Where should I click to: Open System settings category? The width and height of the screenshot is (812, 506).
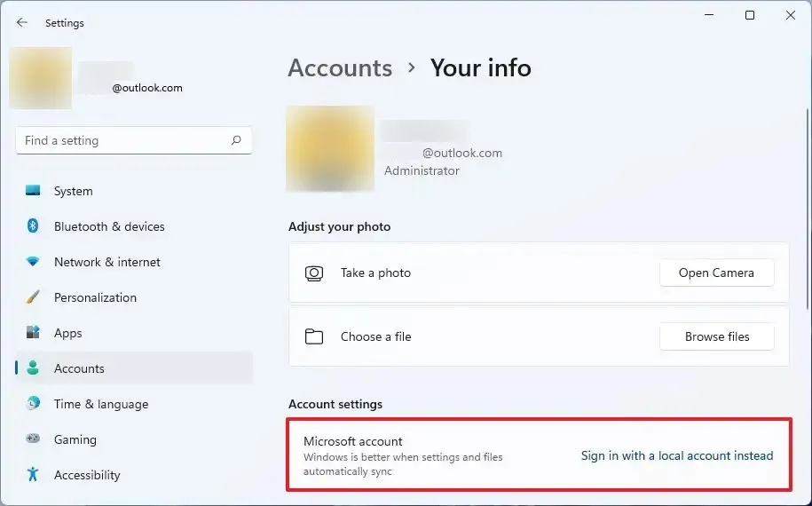point(134,191)
